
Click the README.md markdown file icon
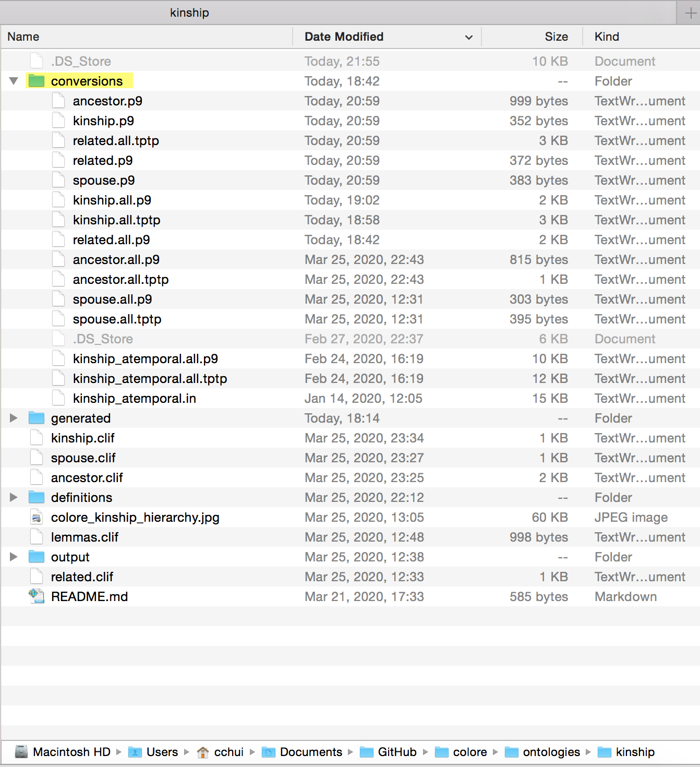point(37,596)
